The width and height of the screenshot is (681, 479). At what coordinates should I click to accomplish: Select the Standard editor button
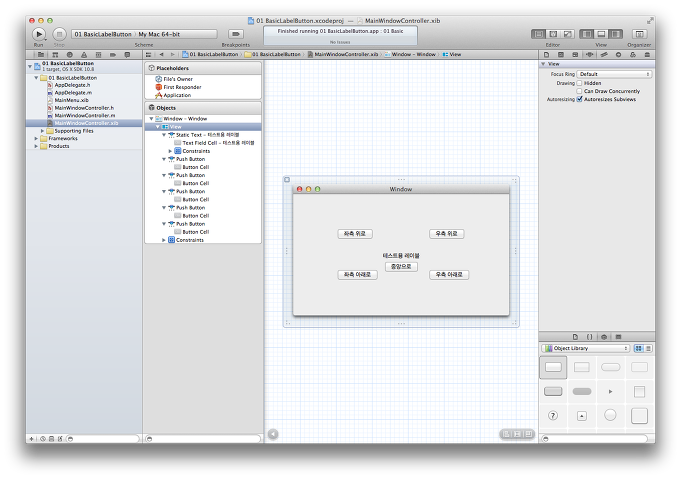539,34
